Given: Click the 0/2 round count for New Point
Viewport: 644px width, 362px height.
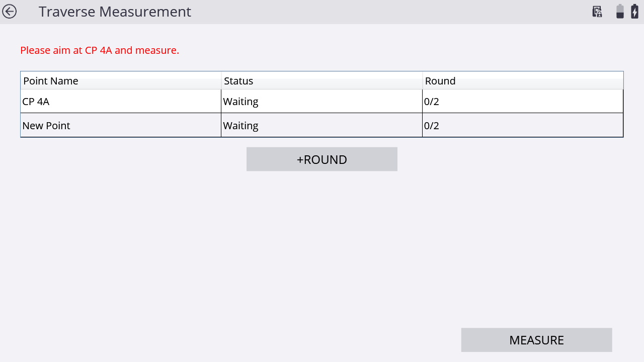Looking at the screenshot, I should 523,126.
